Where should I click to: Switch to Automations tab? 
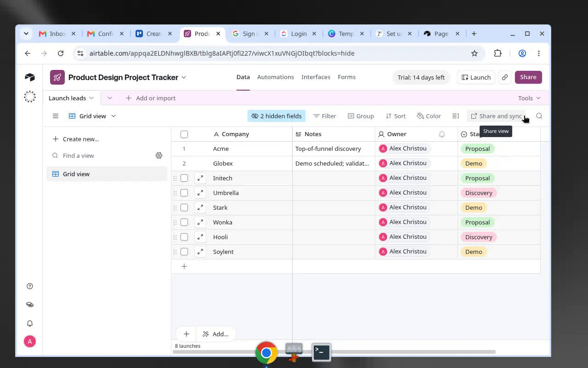276,77
